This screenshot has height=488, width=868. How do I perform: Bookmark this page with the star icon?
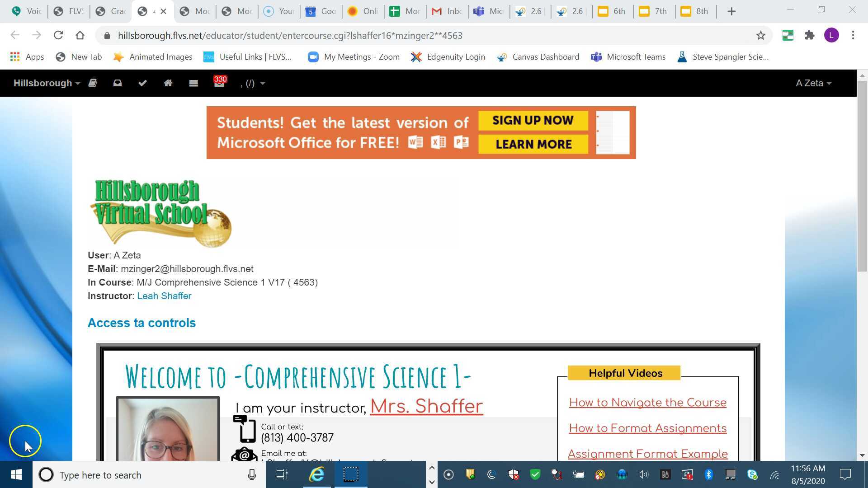[761, 35]
